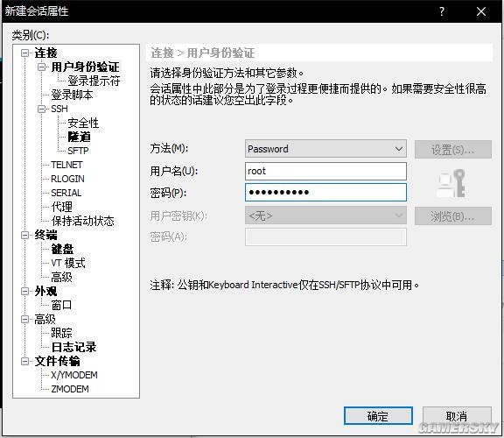Collapse the 文件传输 tree node
The image size is (504, 438).
coord(24,362)
